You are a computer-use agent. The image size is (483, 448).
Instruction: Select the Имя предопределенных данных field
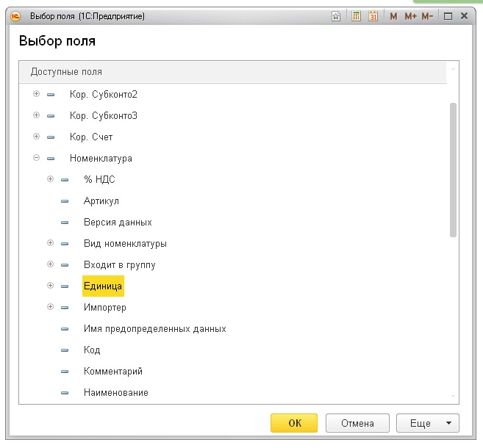coord(155,328)
